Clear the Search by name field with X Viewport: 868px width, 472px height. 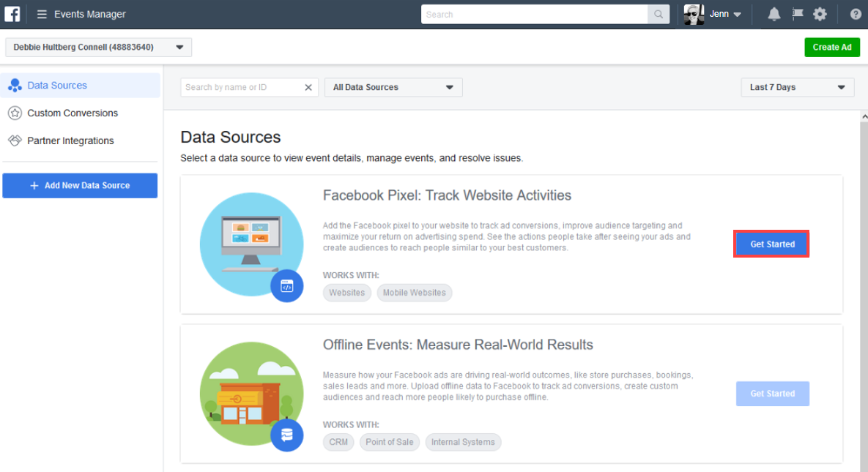[308, 87]
